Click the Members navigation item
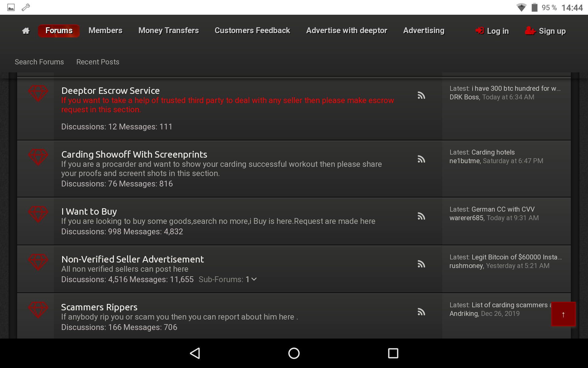This screenshot has height=368, width=588. [105, 30]
